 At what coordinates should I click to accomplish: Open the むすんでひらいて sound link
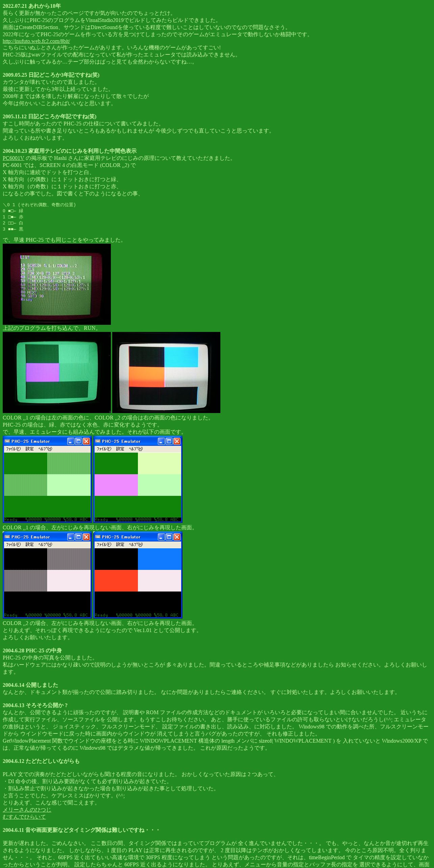point(24,817)
